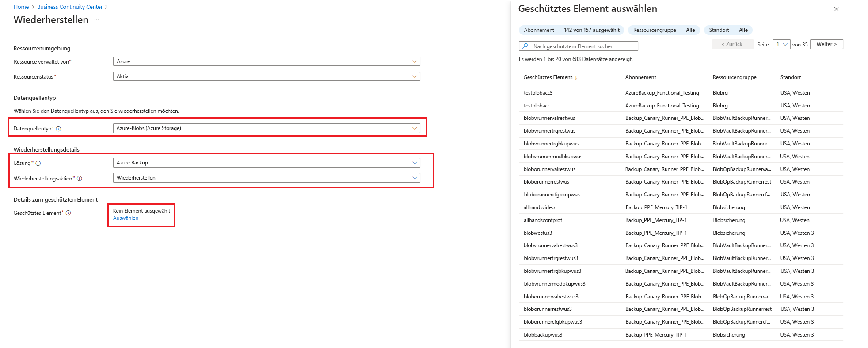This screenshot has height=348, width=868.
Task: Go to next page with Weiter
Action: (x=826, y=44)
